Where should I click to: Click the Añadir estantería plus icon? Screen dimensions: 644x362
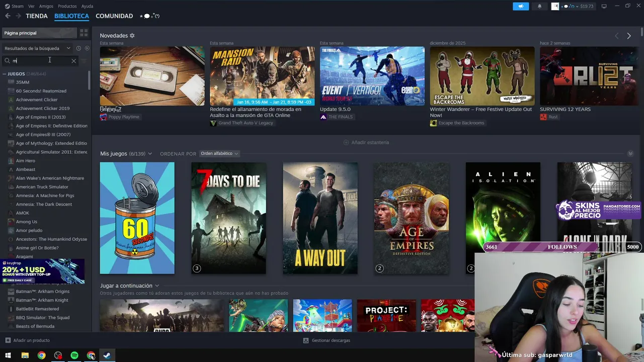pyautogui.click(x=346, y=142)
